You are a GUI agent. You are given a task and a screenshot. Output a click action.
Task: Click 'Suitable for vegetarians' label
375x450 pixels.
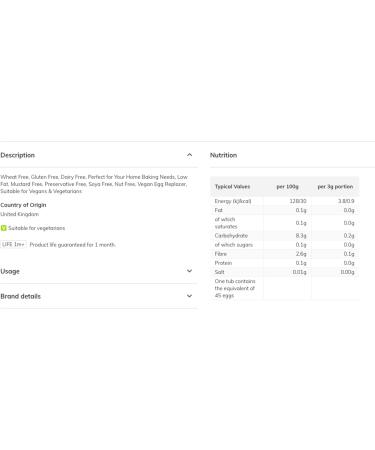click(37, 228)
